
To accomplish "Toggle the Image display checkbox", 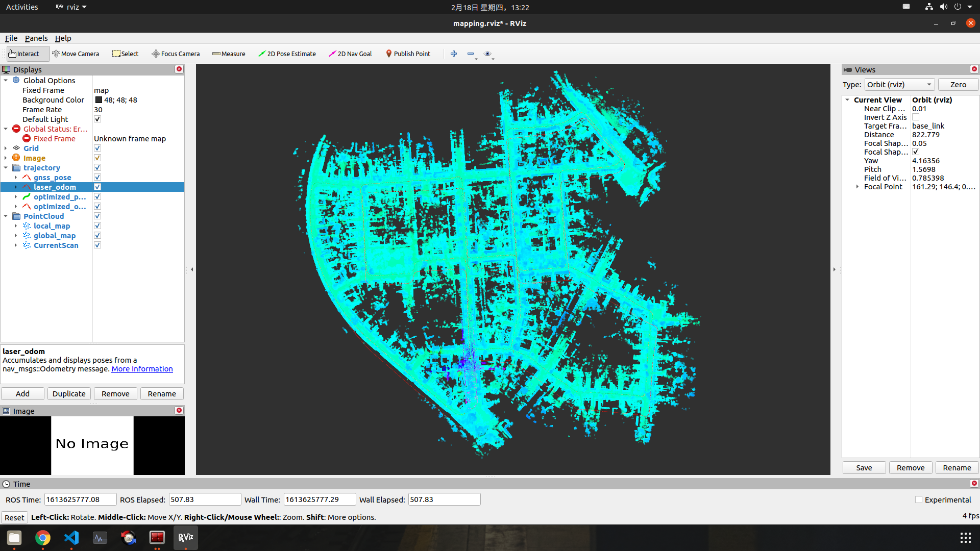I will (x=97, y=158).
